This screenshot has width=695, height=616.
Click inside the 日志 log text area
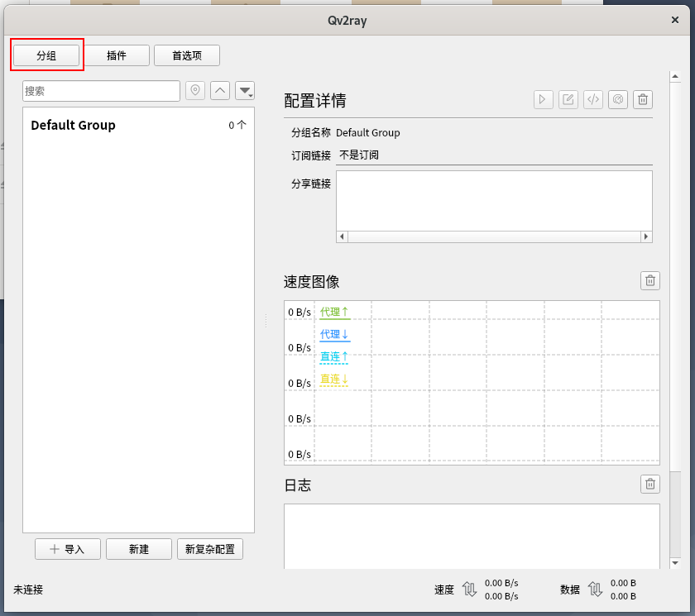click(x=472, y=537)
